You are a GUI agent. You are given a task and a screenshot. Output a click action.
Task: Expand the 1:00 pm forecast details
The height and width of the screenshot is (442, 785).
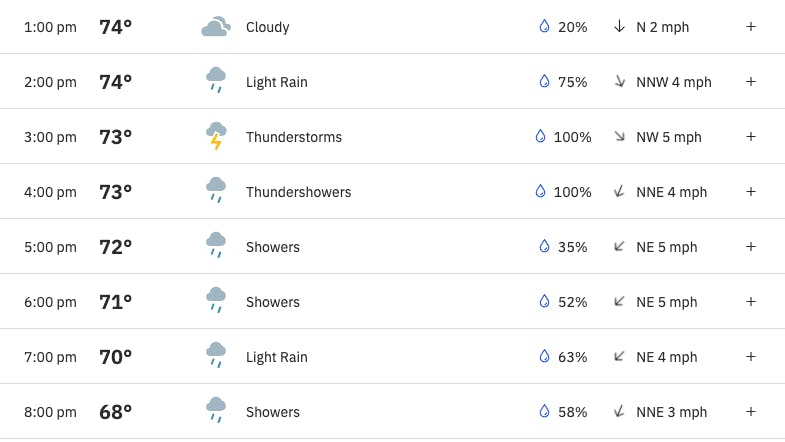pos(750,27)
